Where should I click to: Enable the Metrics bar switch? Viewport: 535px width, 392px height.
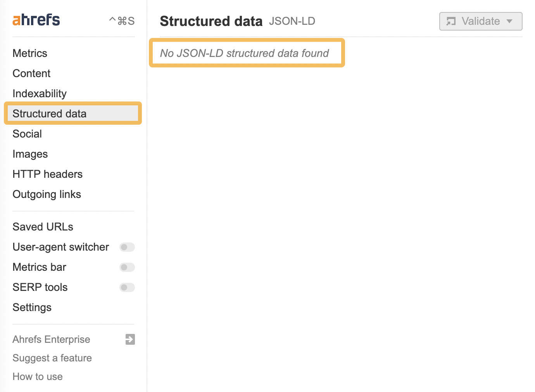point(127,267)
